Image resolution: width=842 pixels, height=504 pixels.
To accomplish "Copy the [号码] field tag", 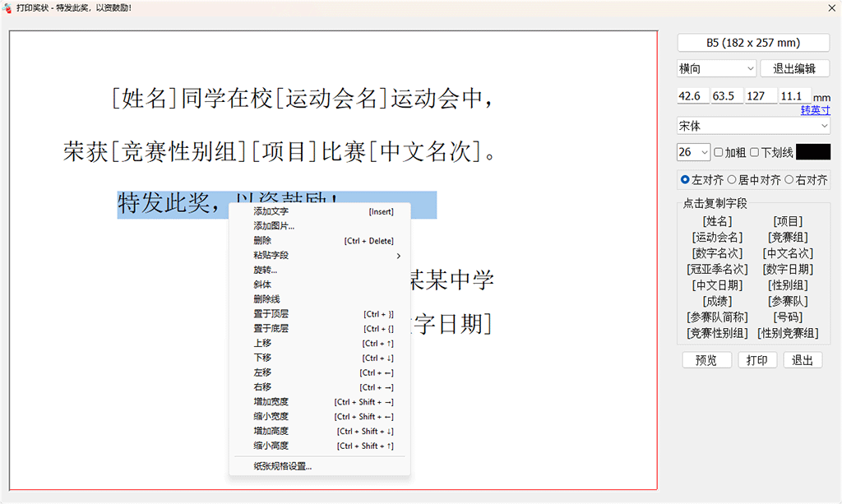I will click(x=788, y=317).
